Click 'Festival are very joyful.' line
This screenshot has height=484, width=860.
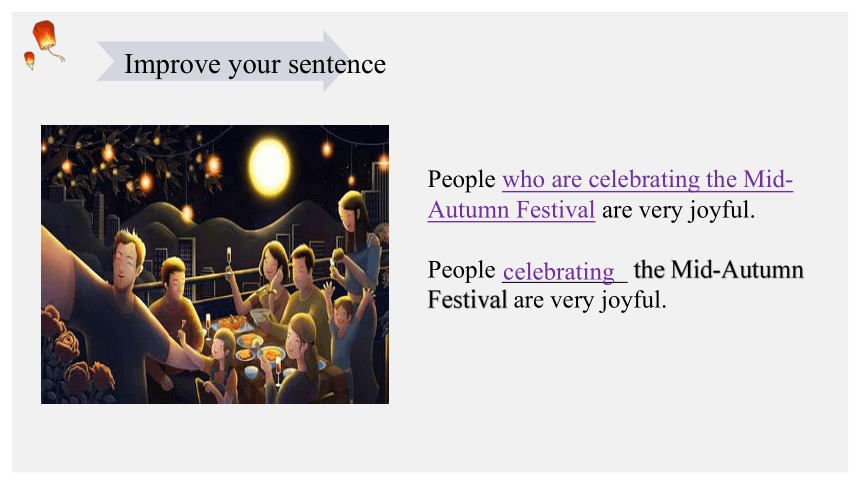tap(547, 300)
